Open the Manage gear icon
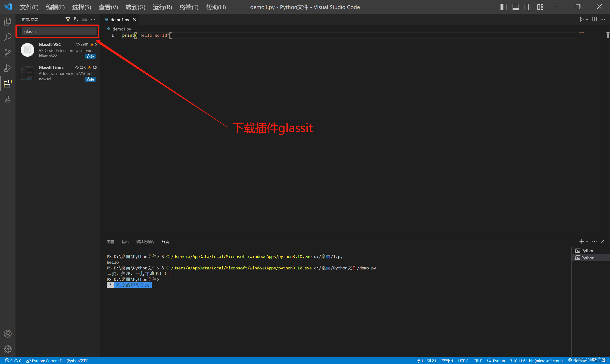The image size is (610, 364). tap(8, 349)
